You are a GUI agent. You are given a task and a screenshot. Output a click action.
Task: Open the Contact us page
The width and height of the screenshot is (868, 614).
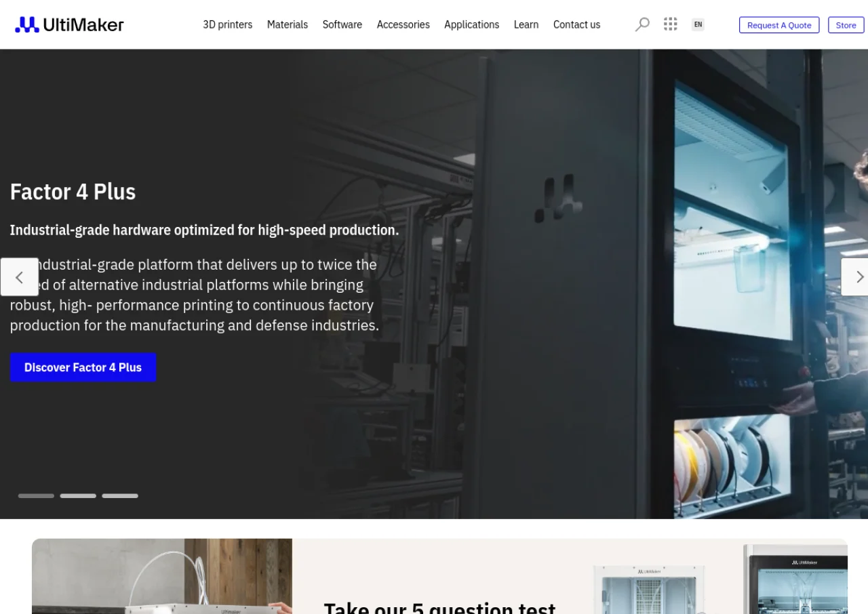coord(577,24)
